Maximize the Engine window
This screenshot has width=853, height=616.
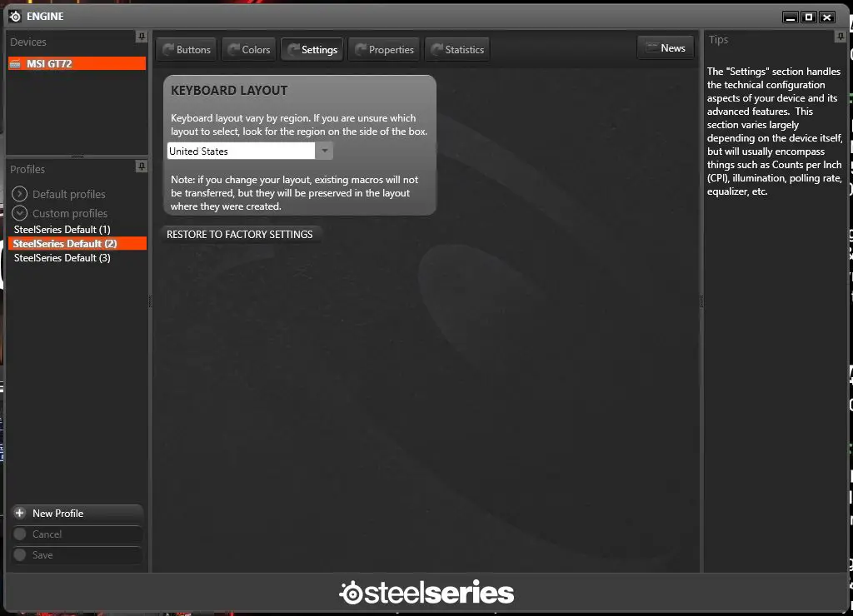point(809,17)
